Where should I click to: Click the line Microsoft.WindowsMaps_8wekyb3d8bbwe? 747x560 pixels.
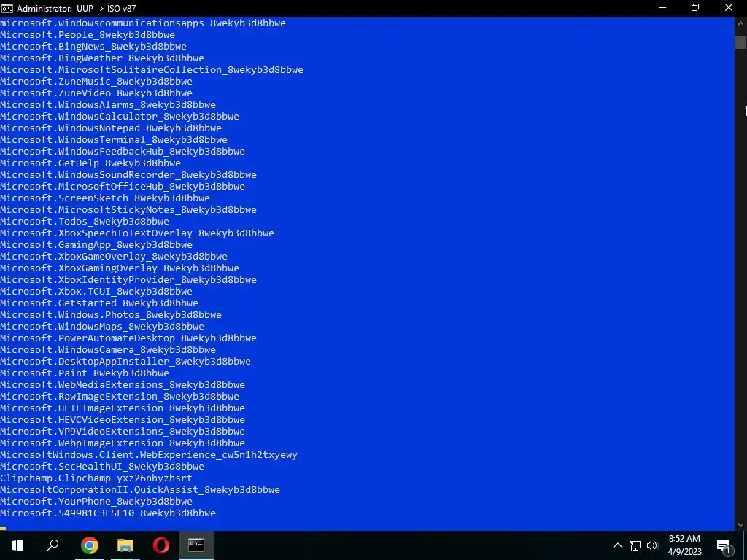(x=102, y=327)
